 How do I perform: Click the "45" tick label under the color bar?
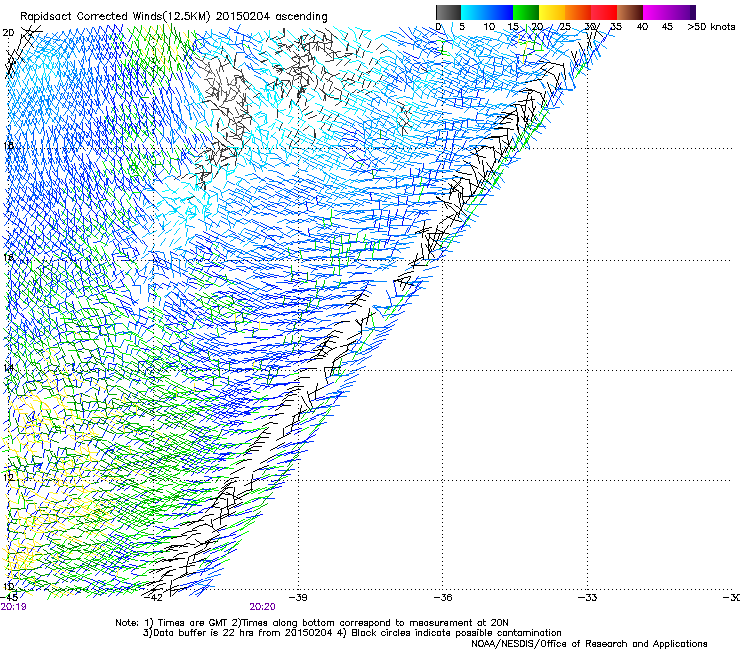(x=667, y=27)
